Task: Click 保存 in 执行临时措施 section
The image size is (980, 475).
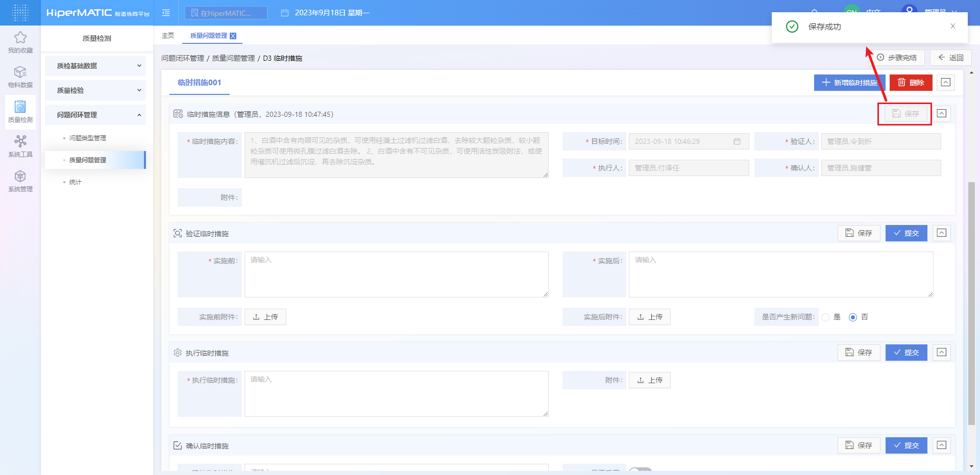Action: (x=859, y=353)
